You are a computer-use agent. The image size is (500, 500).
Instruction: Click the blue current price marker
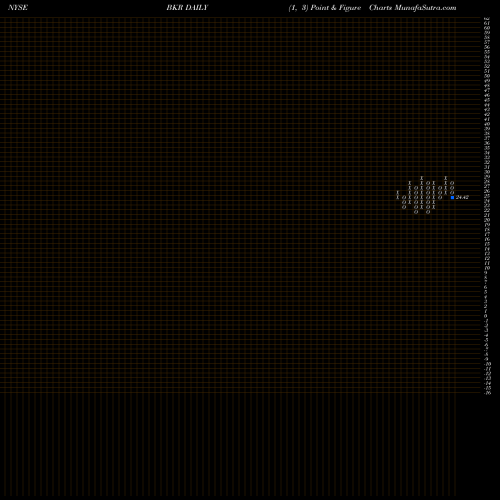[452, 197]
